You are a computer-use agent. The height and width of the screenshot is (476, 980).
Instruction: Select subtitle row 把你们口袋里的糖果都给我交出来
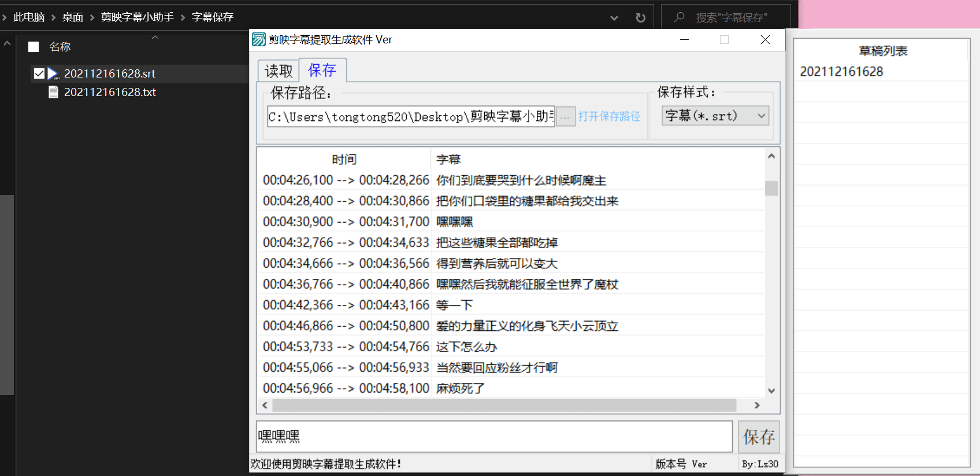[x=511, y=201]
